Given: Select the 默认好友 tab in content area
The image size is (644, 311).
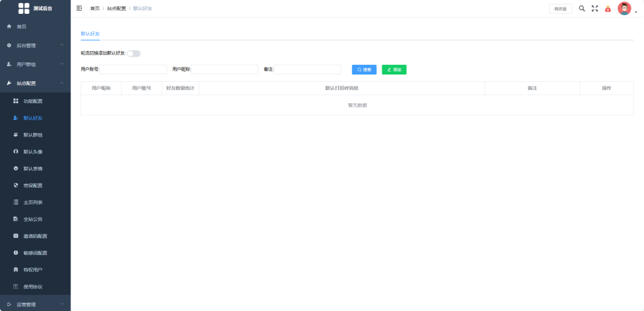Looking at the screenshot, I should 91,34.
